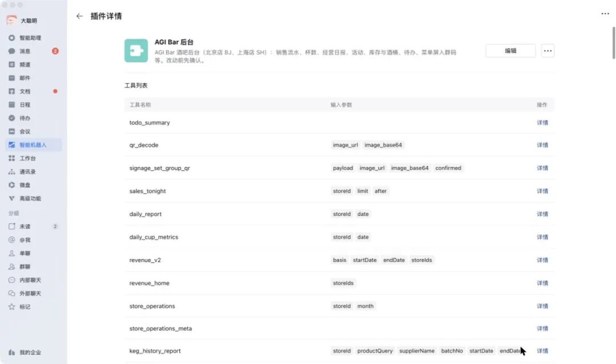This screenshot has width=616, height=364.
Task: Open 微盘 in the sidebar
Action: [x=34, y=185]
